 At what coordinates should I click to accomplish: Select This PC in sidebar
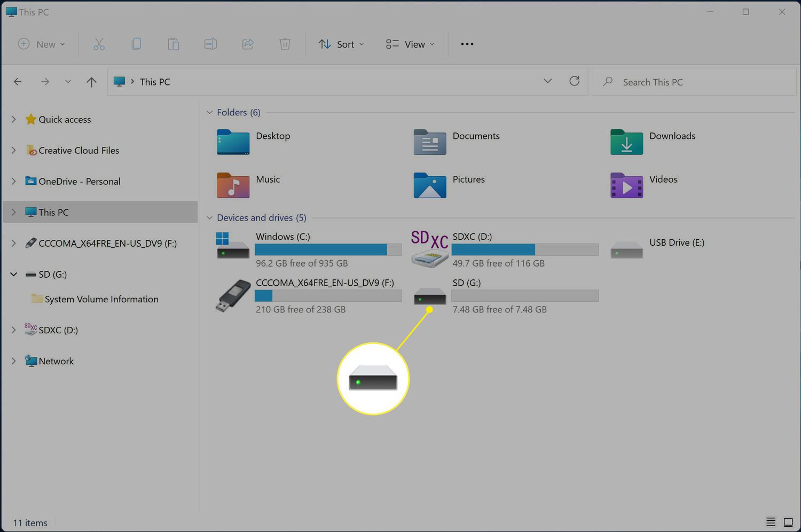[x=100, y=212]
